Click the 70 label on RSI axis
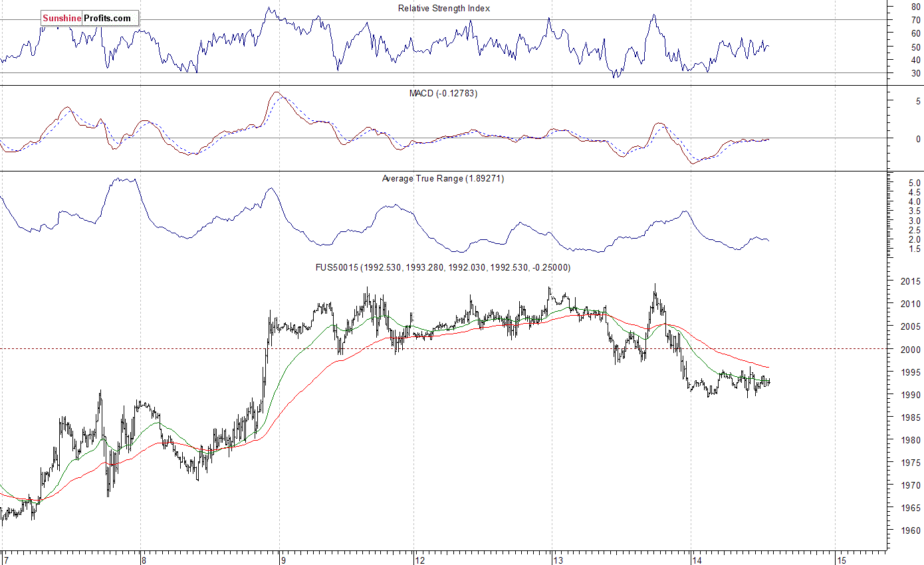The width and height of the screenshot is (924, 565). 915,20
